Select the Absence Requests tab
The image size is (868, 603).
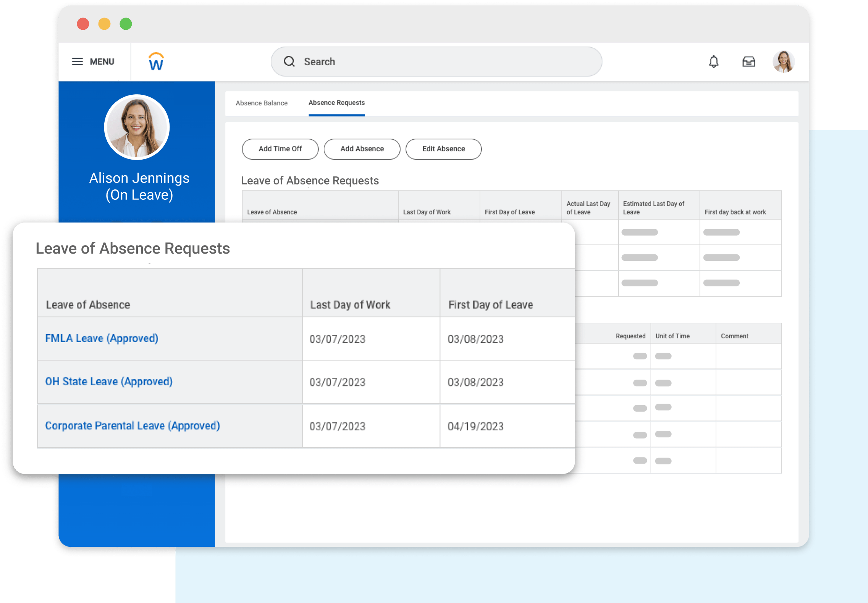(336, 103)
